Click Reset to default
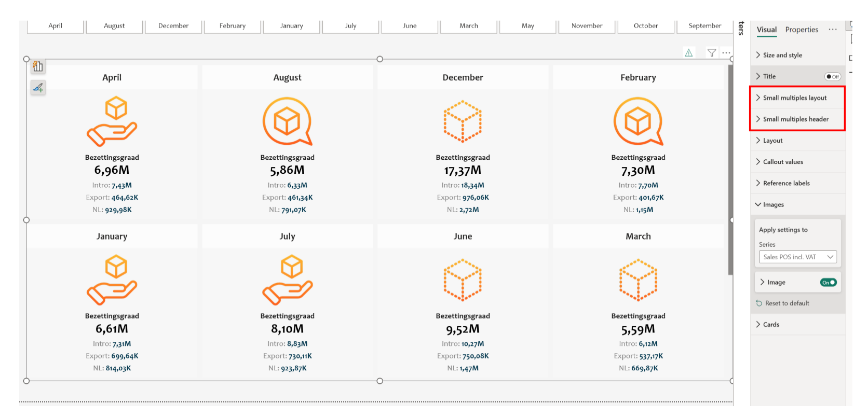Image resolution: width=868 pixels, height=416 pixels. click(x=787, y=303)
